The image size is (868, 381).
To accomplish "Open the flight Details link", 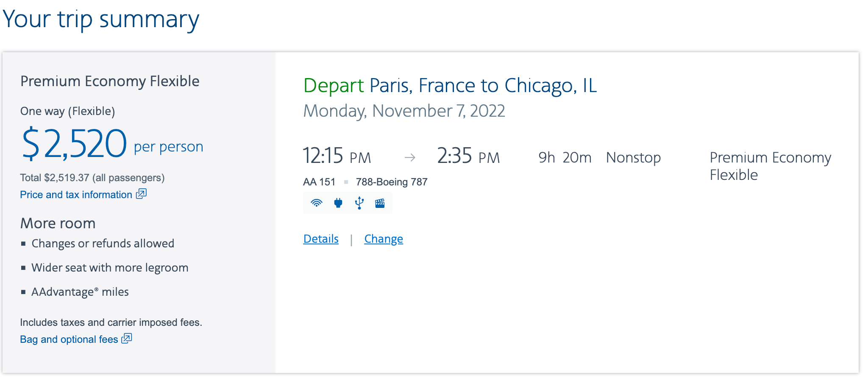I will (321, 239).
